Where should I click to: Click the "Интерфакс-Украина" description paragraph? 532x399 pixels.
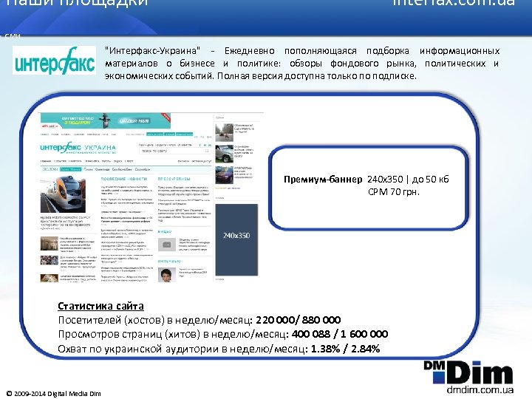(302, 63)
